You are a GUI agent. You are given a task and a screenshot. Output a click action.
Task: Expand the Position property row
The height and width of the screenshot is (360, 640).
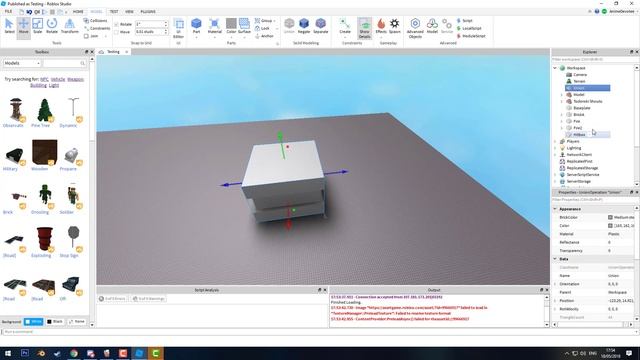click(x=555, y=300)
